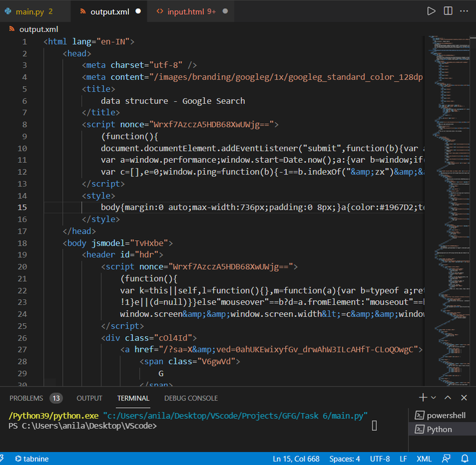This screenshot has height=465, width=476.
Task: Click the Run Code play icon
Action: click(431, 11)
